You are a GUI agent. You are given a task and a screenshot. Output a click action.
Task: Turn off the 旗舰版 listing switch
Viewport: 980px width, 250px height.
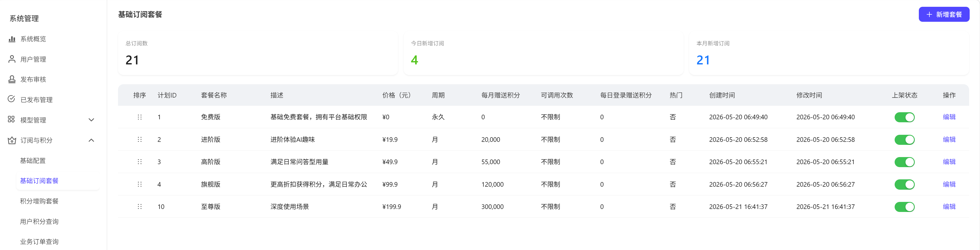pos(904,185)
